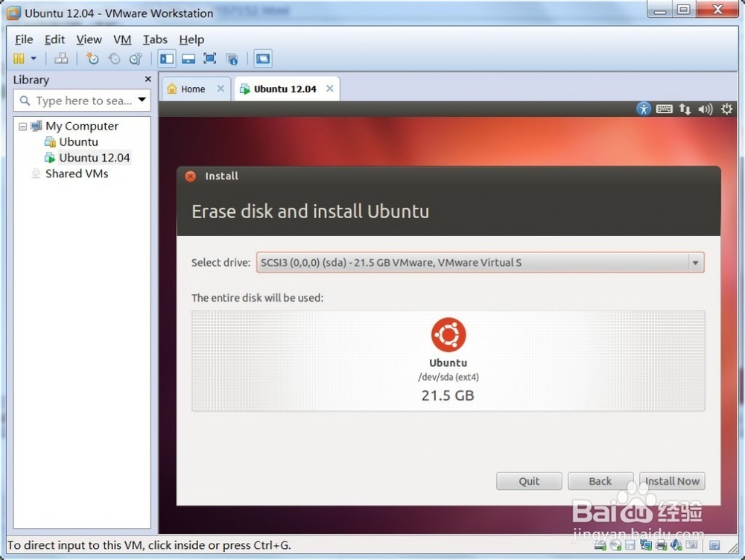
Task: Click the greyed camera device status icon
Action: pos(692,545)
